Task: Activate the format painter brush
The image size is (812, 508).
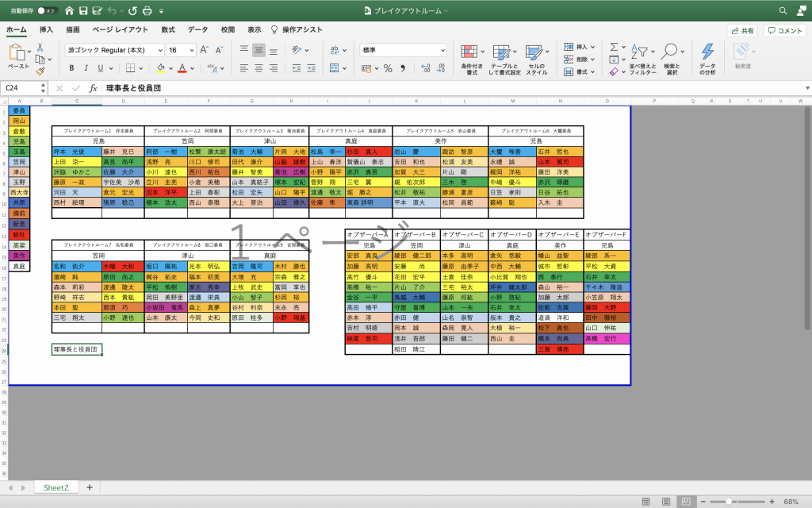Action: [40, 71]
